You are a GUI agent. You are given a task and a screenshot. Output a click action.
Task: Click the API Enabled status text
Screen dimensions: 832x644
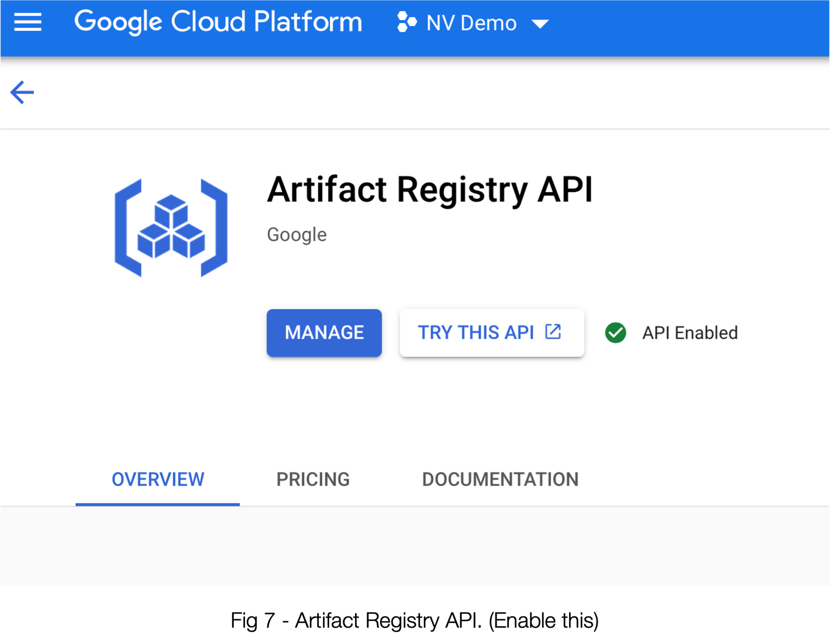[690, 333]
